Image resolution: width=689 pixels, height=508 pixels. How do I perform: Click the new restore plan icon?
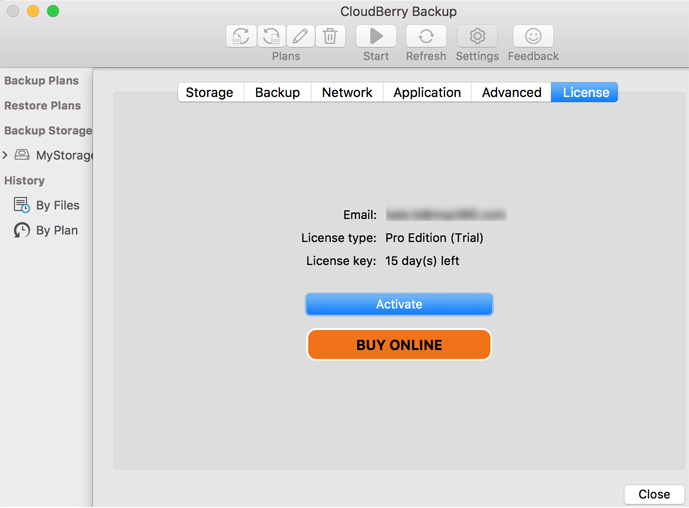coord(271,36)
